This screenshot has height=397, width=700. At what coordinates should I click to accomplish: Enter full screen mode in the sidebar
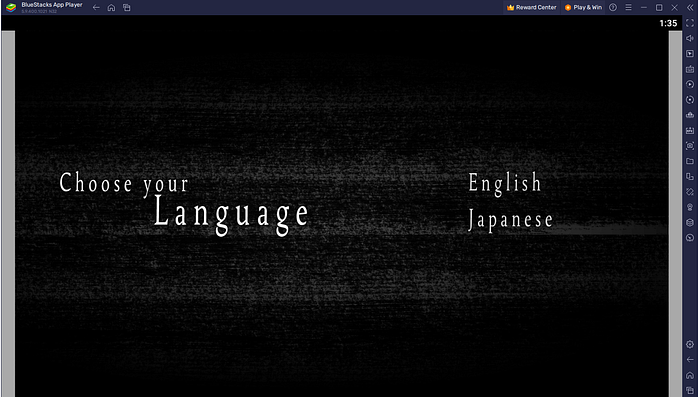tap(690, 23)
